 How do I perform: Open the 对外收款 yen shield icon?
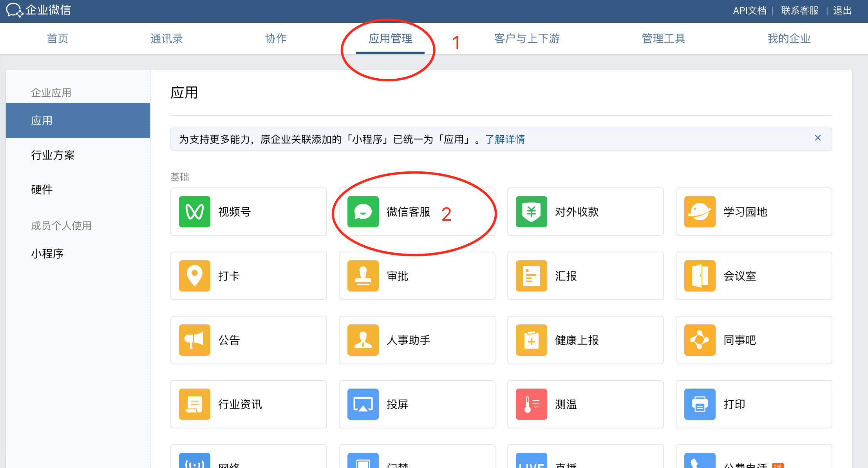click(532, 212)
